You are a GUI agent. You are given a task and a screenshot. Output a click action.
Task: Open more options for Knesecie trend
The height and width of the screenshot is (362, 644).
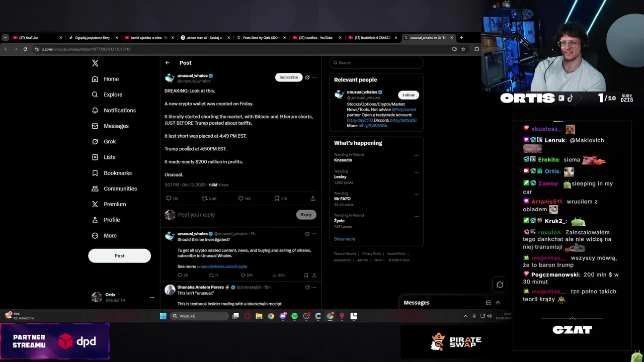[x=416, y=156]
